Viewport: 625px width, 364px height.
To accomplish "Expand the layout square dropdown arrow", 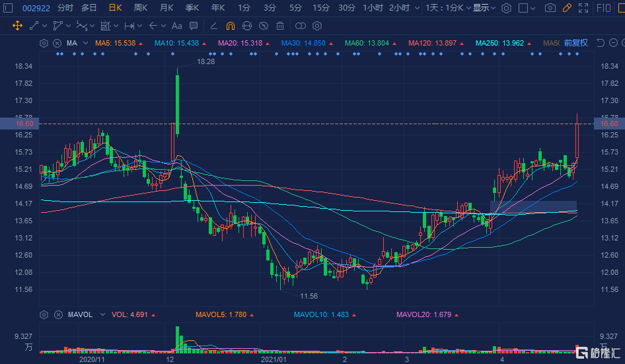I will coord(533,8).
